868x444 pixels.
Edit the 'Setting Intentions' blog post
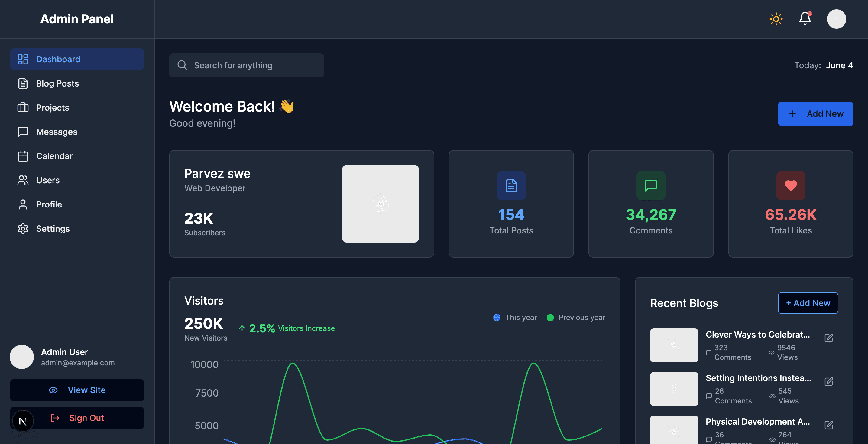pyautogui.click(x=829, y=382)
